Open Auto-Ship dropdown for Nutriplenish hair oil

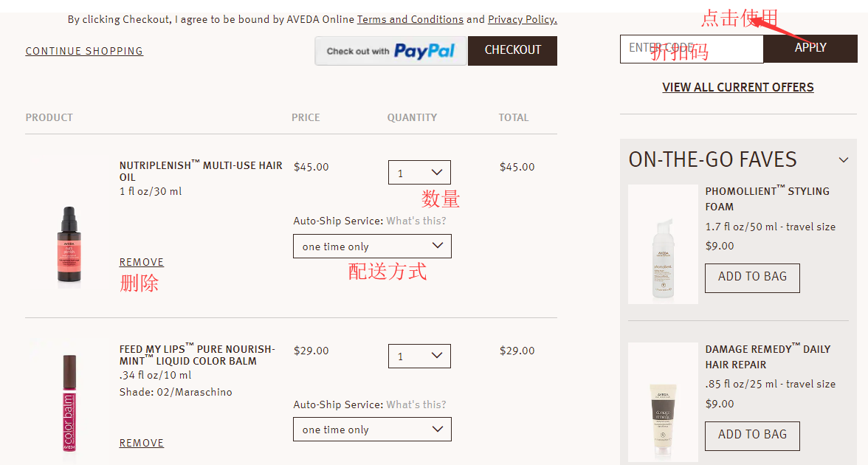point(372,247)
